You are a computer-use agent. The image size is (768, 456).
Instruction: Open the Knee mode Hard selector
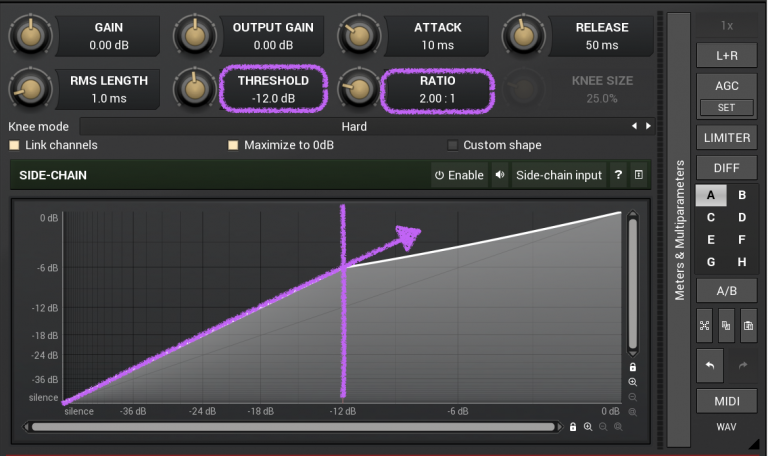(x=353, y=127)
